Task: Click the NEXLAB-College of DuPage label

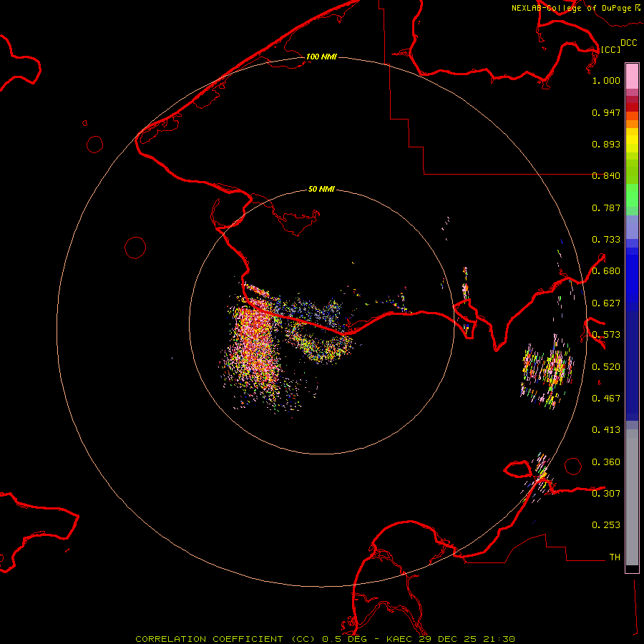Action: pyautogui.click(x=571, y=8)
